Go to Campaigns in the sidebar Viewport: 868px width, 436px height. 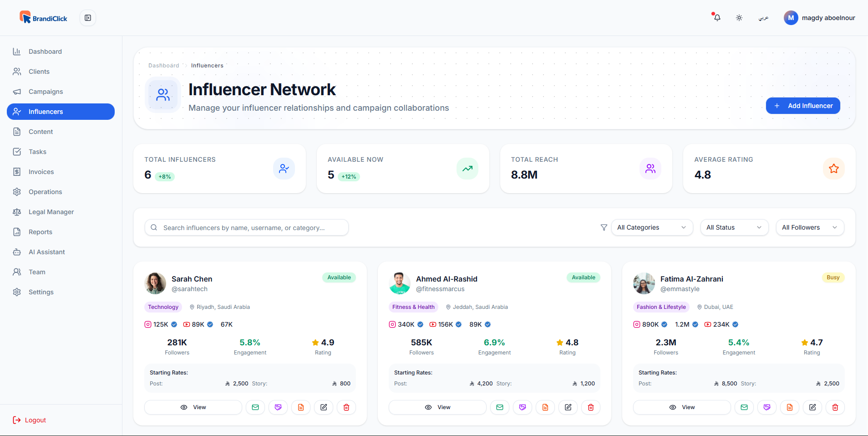[46, 92]
